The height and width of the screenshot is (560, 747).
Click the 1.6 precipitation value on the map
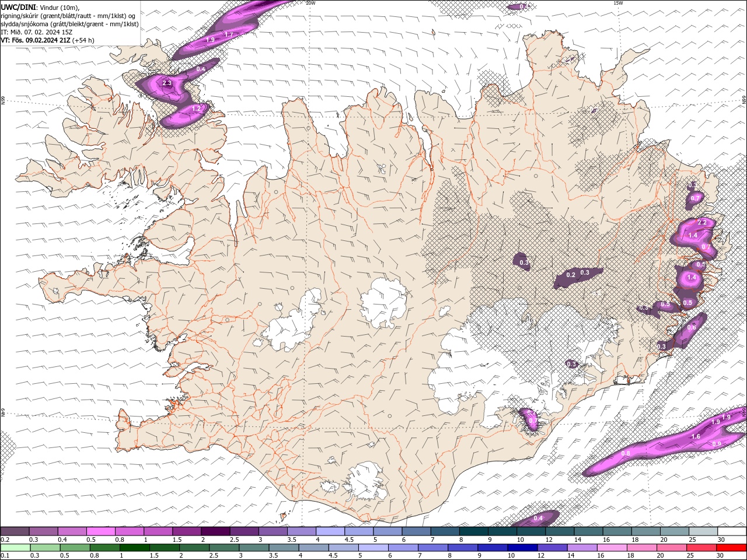tap(696, 437)
